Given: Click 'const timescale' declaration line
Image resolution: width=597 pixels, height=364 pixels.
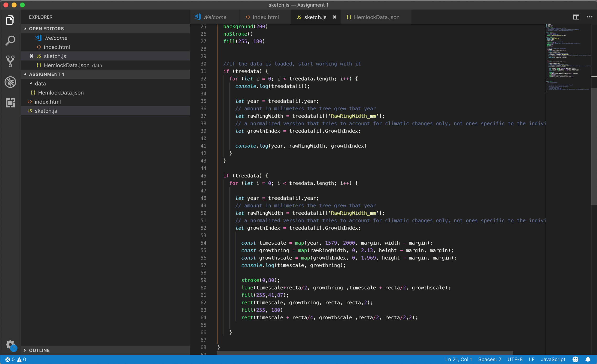Looking at the screenshot, I should pyautogui.click(x=336, y=243).
